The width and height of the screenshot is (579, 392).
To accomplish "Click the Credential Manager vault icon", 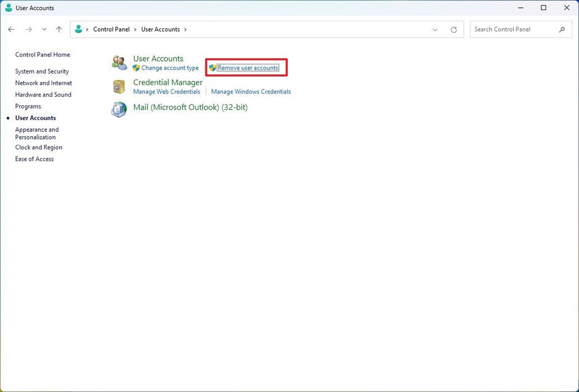I will pyautogui.click(x=119, y=86).
